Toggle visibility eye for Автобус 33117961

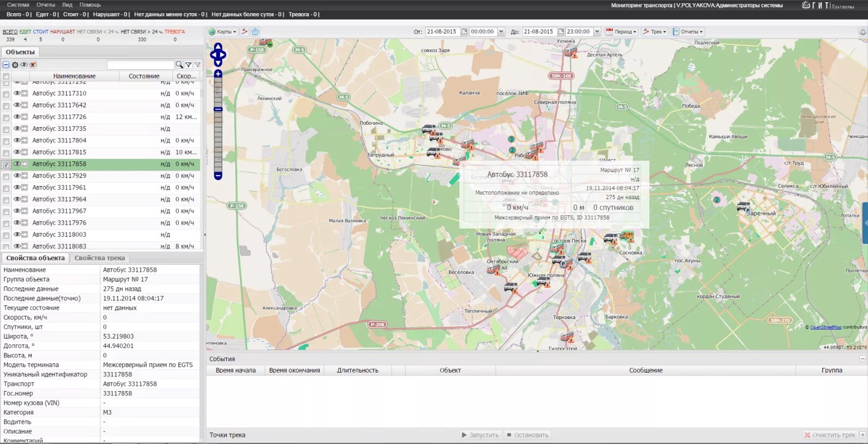coord(17,187)
